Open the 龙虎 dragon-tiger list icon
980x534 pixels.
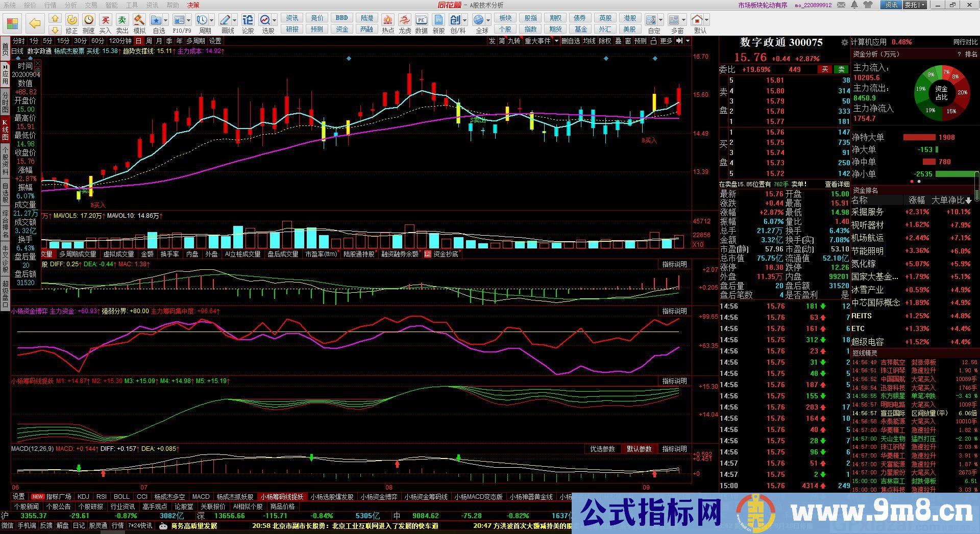404,20
